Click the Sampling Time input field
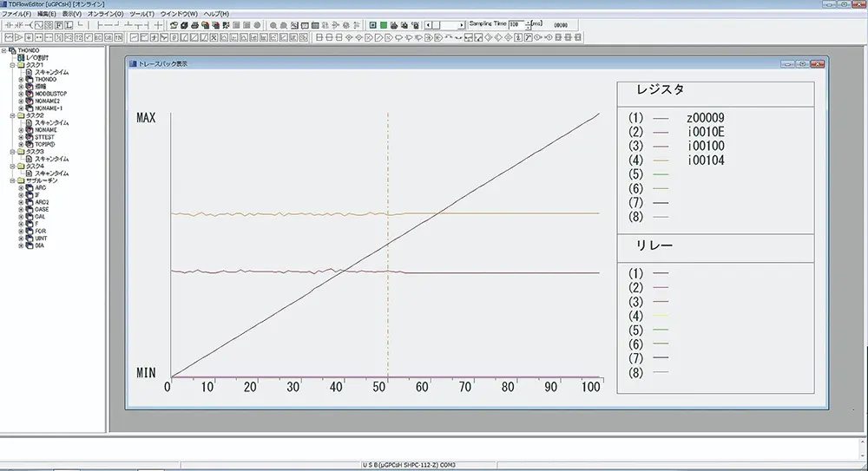 [517, 25]
